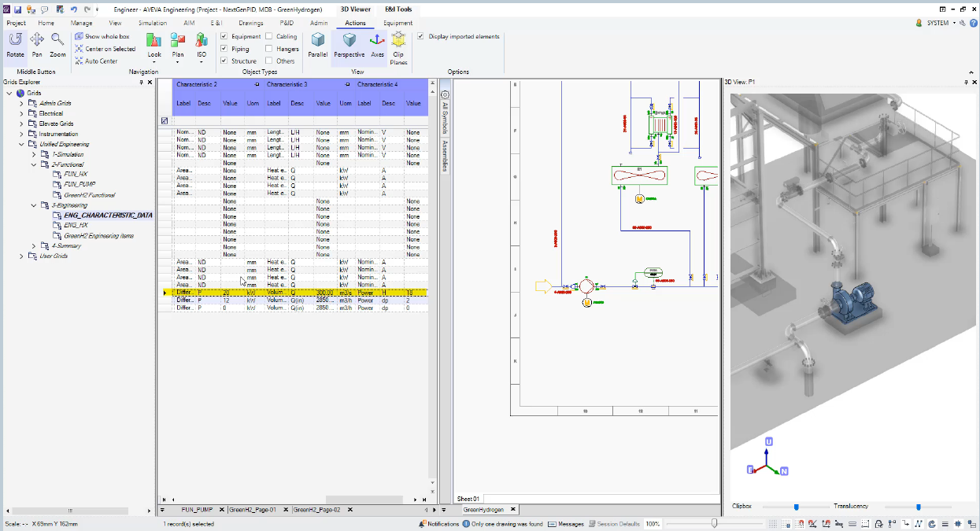The height and width of the screenshot is (531, 980).
Task: Select ENG_HX in the grids tree
Action: click(76, 225)
